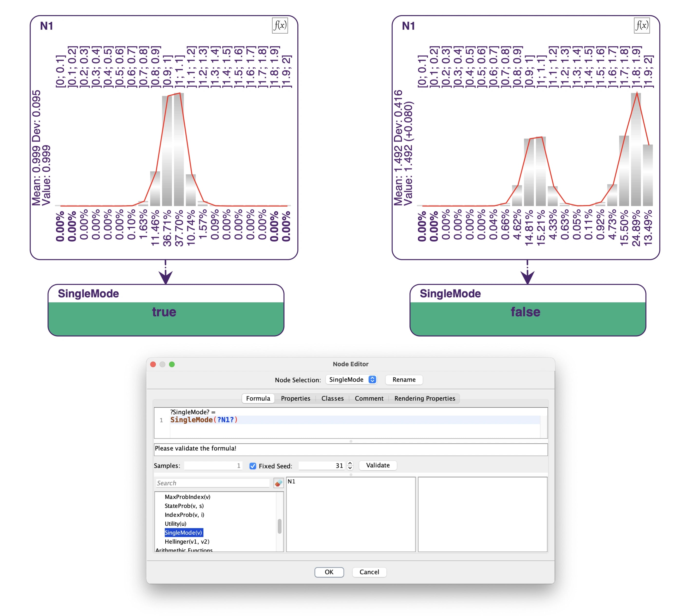Click the eraser icon beside Search field
Screen dimensions: 681x616
pos(278,483)
